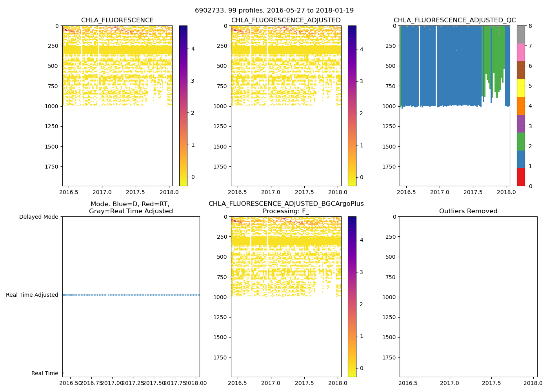Viewport: 549px width, 392px height.
Task: Click the CHLA_FLUORESCENCE_ADJUSTED plot title
Action: coord(286,20)
